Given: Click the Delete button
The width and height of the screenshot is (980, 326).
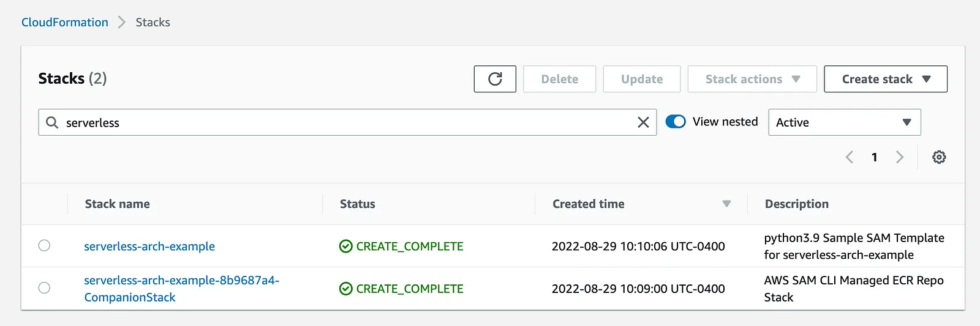Looking at the screenshot, I should click(x=560, y=79).
